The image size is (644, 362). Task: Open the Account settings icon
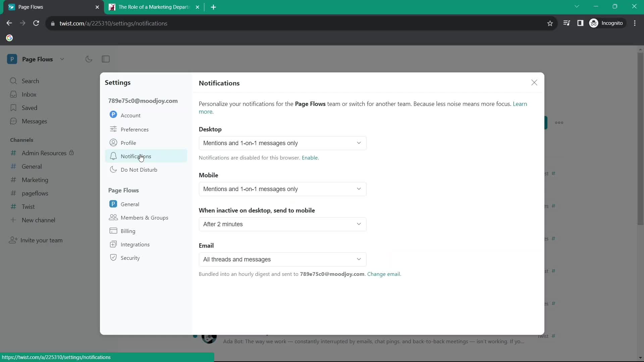click(113, 115)
